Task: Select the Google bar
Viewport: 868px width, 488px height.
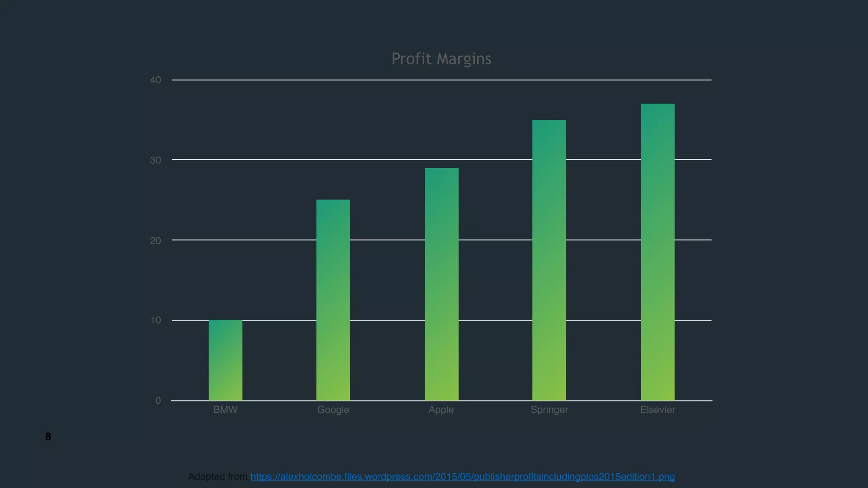Action: pos(333,300)
